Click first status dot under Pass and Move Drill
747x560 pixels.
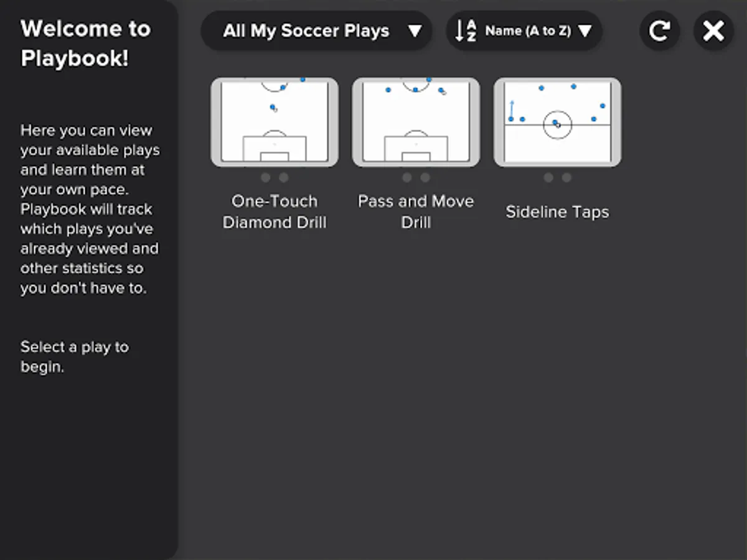coord(407,178)
